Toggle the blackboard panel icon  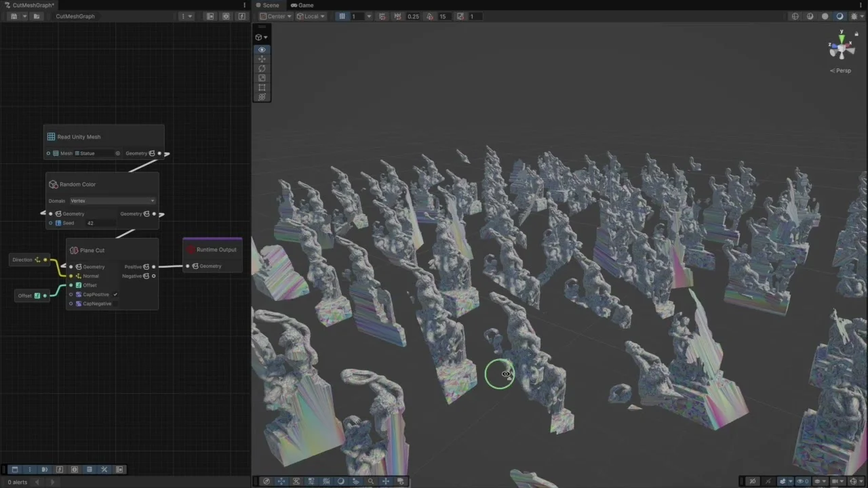pyautogui.click(x=210, y=16)
